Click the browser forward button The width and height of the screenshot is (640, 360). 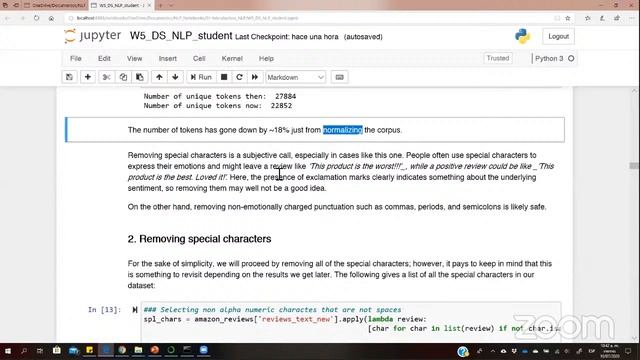click(x=22, y=18)
